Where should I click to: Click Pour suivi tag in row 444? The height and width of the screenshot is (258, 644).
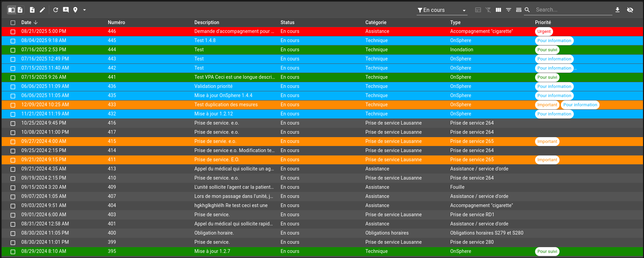(547, 50)
